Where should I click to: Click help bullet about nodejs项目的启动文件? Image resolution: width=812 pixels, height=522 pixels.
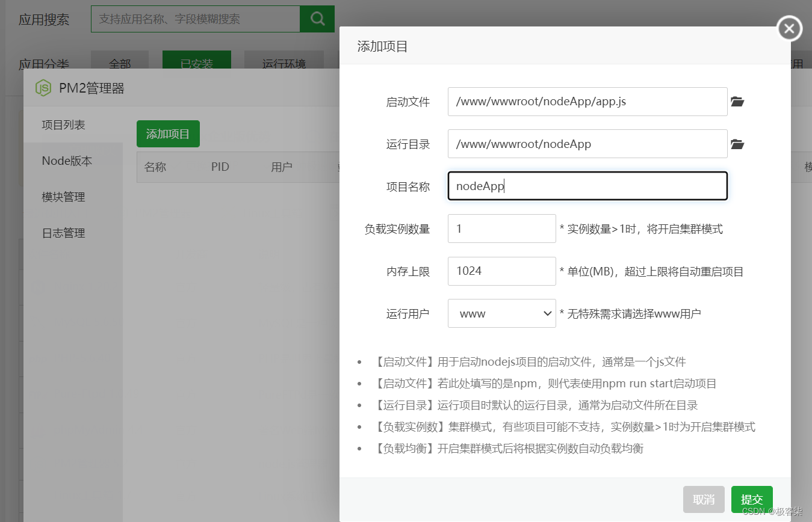tap(530, 362)
